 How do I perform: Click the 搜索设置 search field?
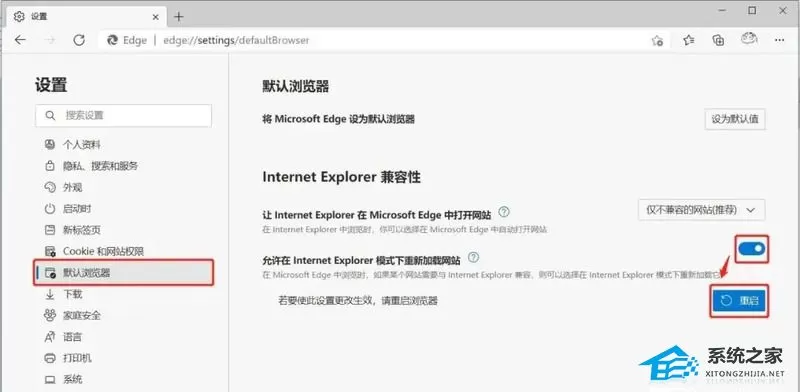click(x=123, y=115)
